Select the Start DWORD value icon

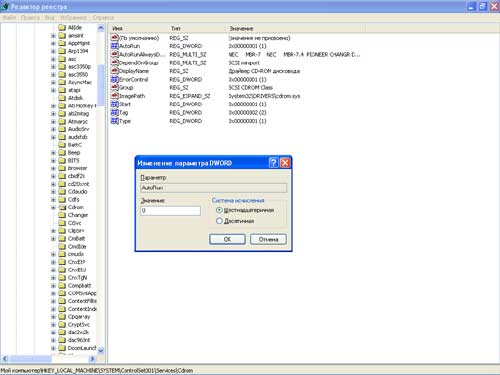coord(115,104)
